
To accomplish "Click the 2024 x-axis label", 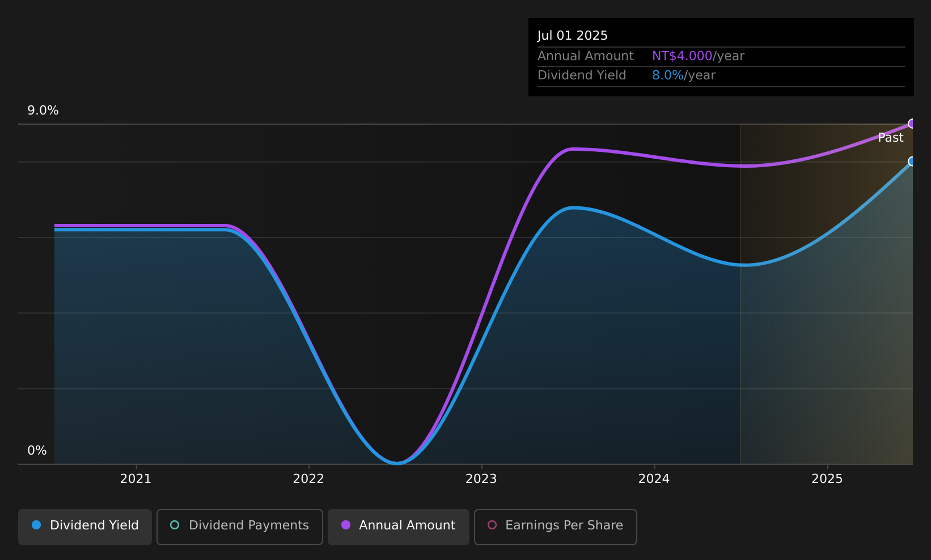I will tap(654, 479).
